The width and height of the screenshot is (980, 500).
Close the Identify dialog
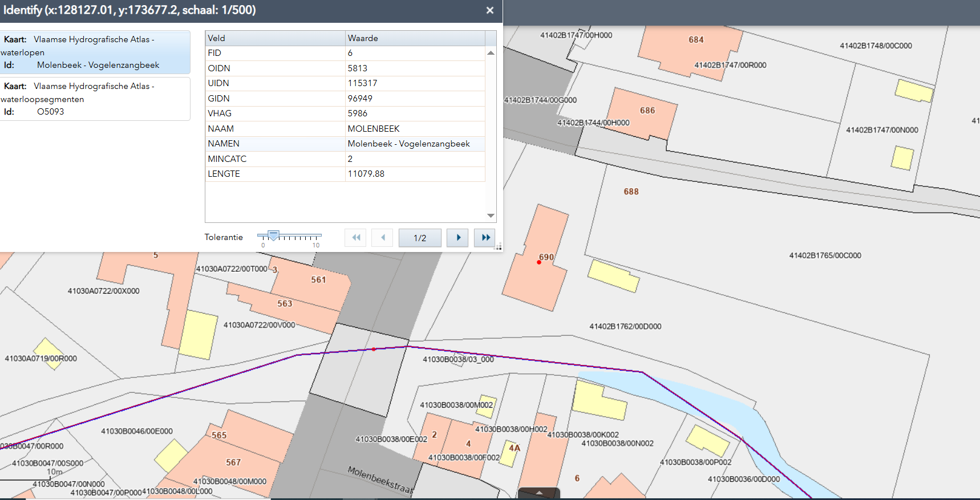[489, 10]
